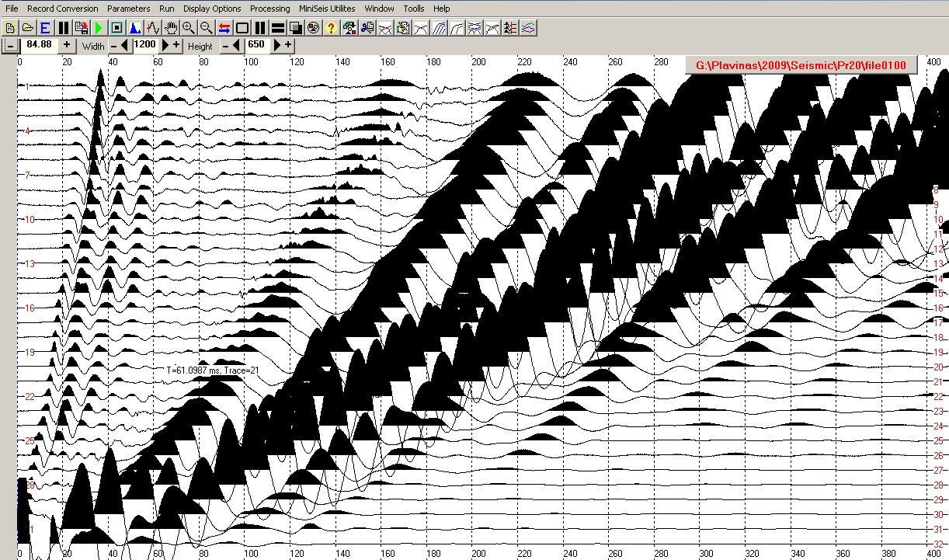The height and width of the screenshot is (560, 949).
Task: Click the blue spectrum histogram icon
Action: (134, 28)
